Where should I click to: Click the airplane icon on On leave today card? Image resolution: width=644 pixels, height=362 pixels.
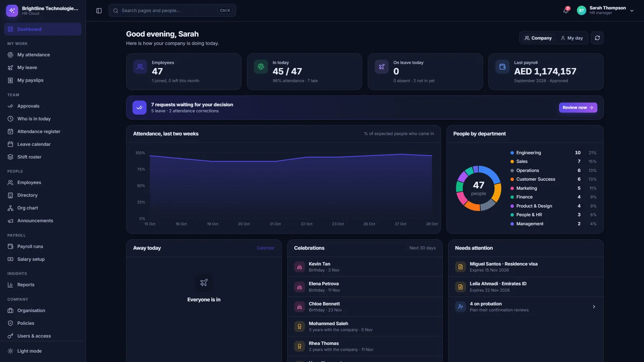(382, 67)
